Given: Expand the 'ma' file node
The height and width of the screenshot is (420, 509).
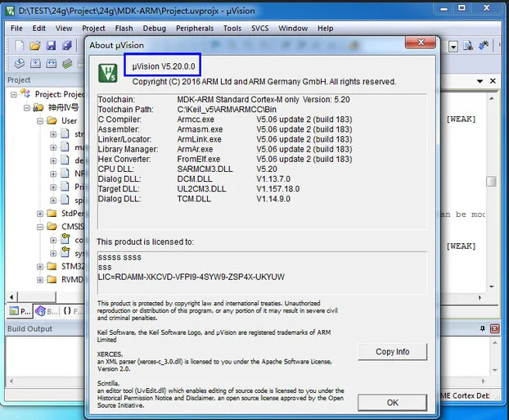Looking at the screenshot, I should [53, 147].
